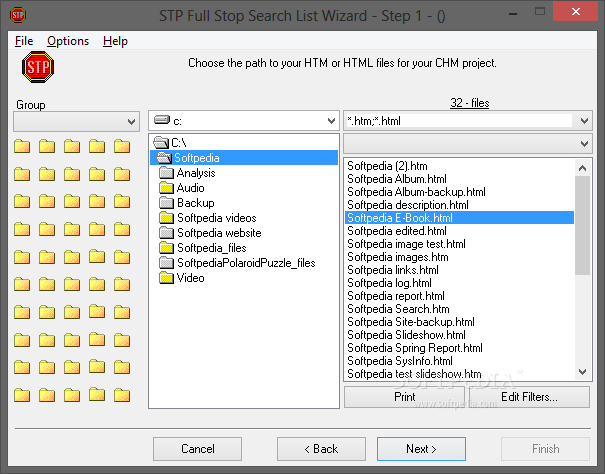Click inside the *.htm;*.html filter field

click(x=459, y=121)
